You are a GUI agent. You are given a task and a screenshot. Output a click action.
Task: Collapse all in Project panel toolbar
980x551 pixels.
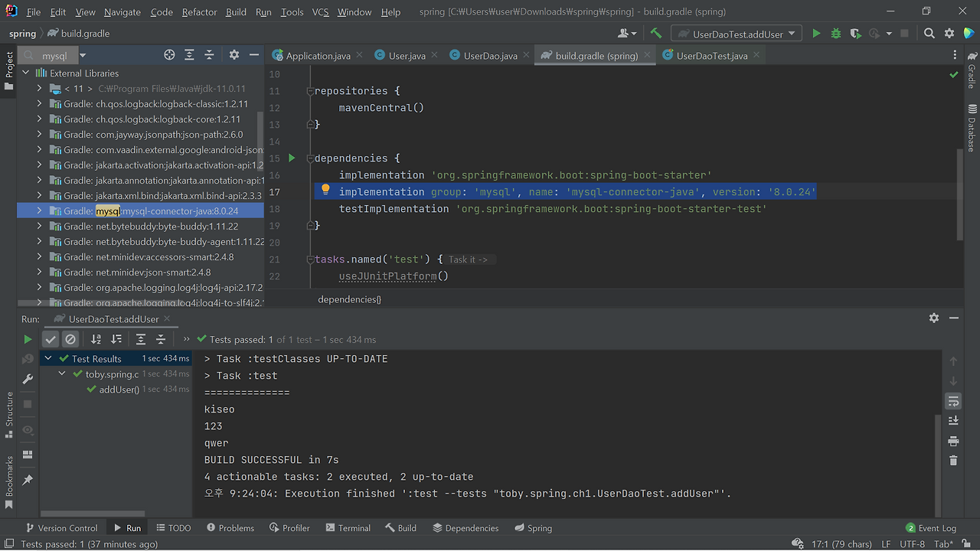(209, 55)
